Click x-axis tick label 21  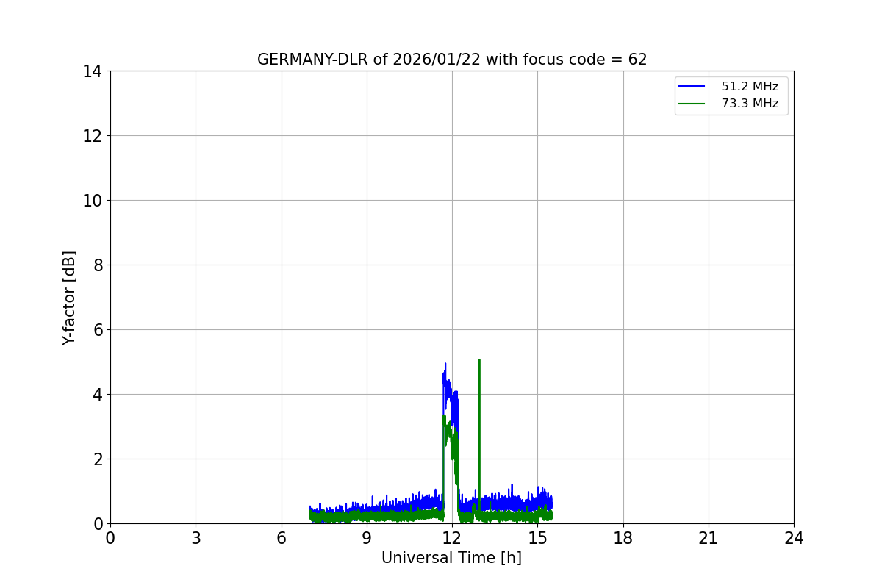pos(709,538)
